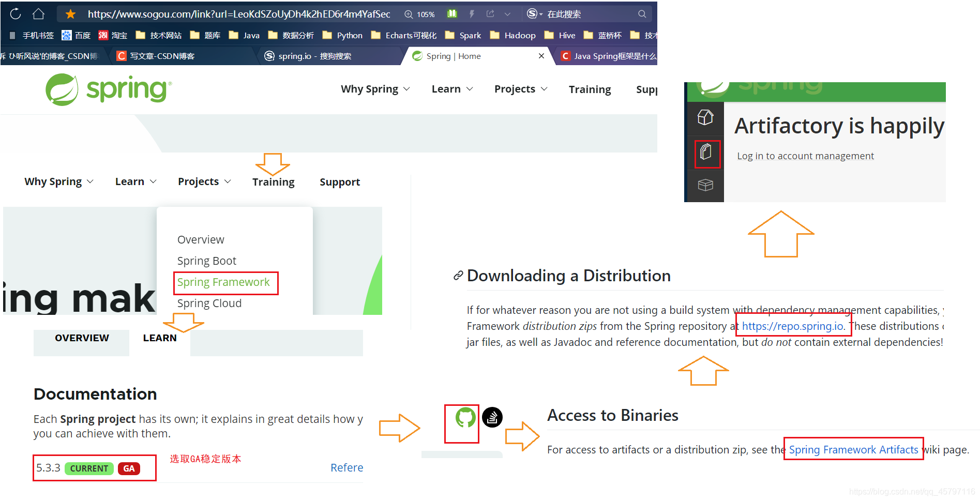The width and height of the screenshot is (980, 501).
Task: Click the lightning speed-mode icon
Action: [x=472, y=14]
